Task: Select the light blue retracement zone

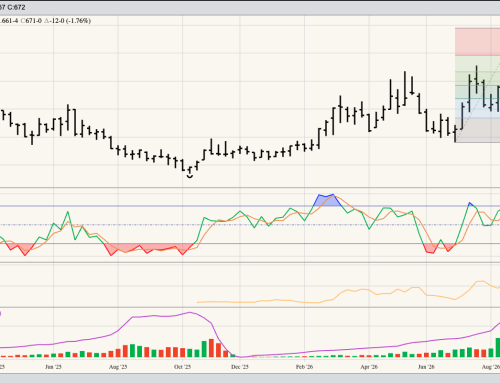Action: pyautogui.click(x=477, y=108)
